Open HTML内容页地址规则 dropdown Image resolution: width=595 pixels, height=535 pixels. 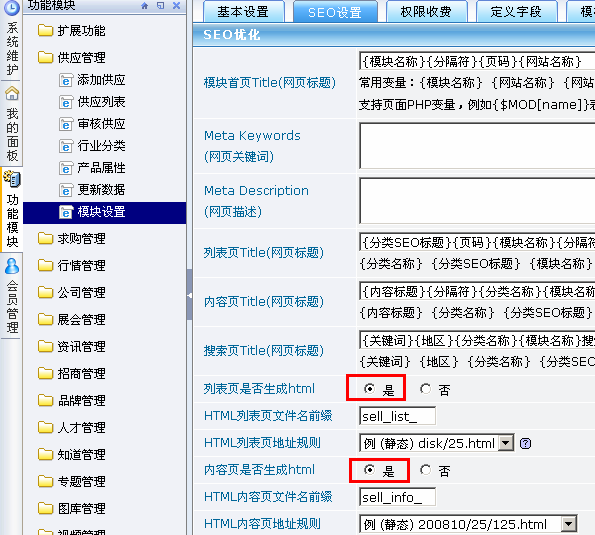[x=569, y=524]
